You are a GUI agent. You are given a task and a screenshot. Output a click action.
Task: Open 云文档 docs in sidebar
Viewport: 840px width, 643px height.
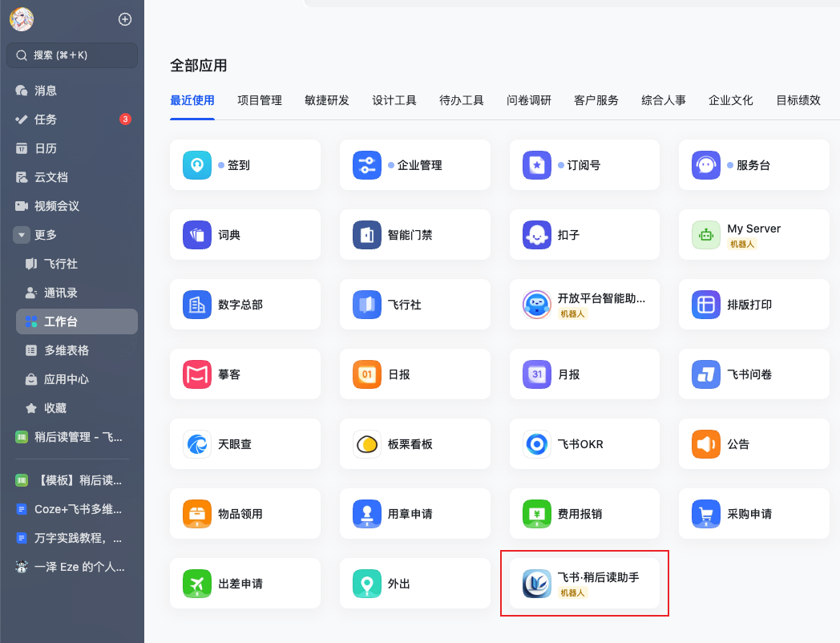coord(72,177)
